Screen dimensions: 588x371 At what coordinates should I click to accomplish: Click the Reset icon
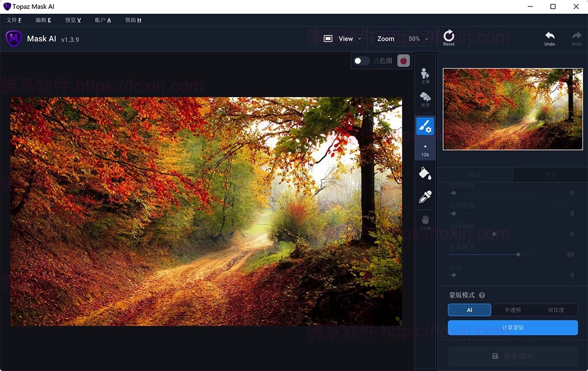point(448,38)
